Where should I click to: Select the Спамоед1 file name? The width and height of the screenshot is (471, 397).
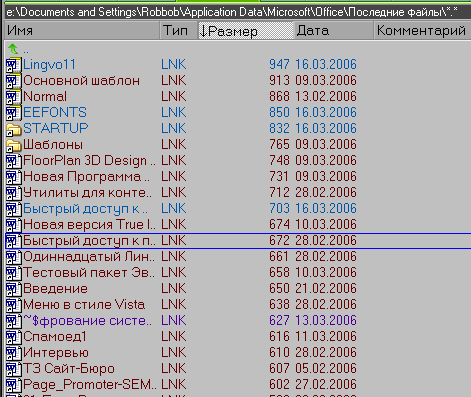[x=55, y=337]
